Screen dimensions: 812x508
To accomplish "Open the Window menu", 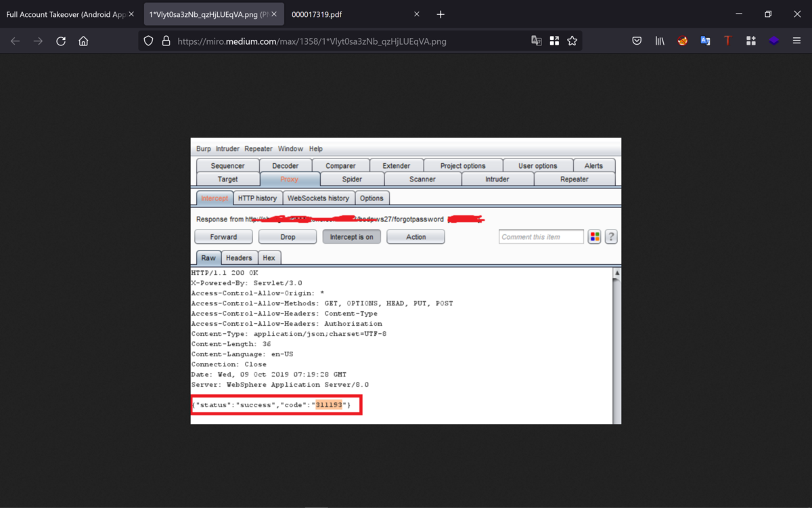I will pyautogui.click(x=290, y=149).
